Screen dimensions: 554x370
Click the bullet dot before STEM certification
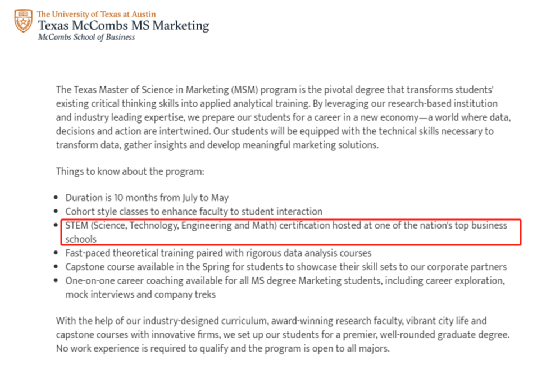[x=56, y=225]
